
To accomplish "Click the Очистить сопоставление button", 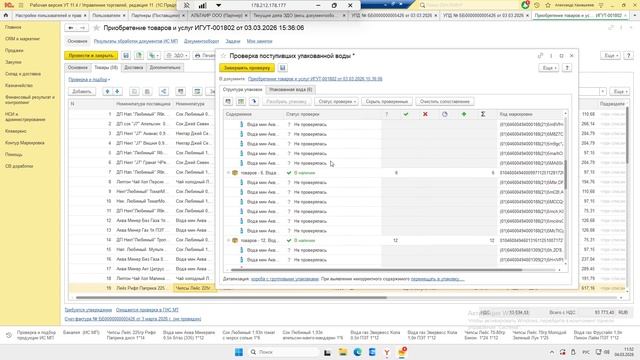I will [444, 101].
